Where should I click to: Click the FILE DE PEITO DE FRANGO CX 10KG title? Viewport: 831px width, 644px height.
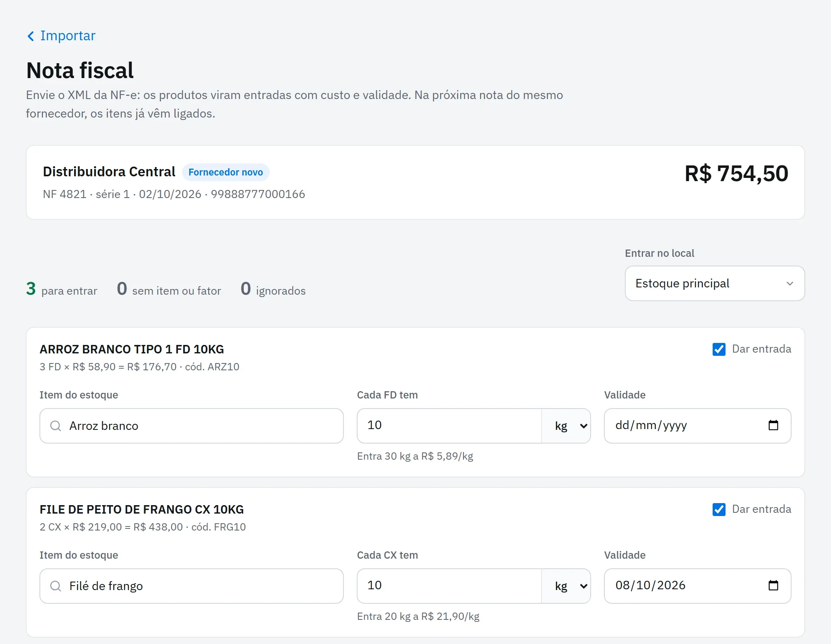coord(142,510)
